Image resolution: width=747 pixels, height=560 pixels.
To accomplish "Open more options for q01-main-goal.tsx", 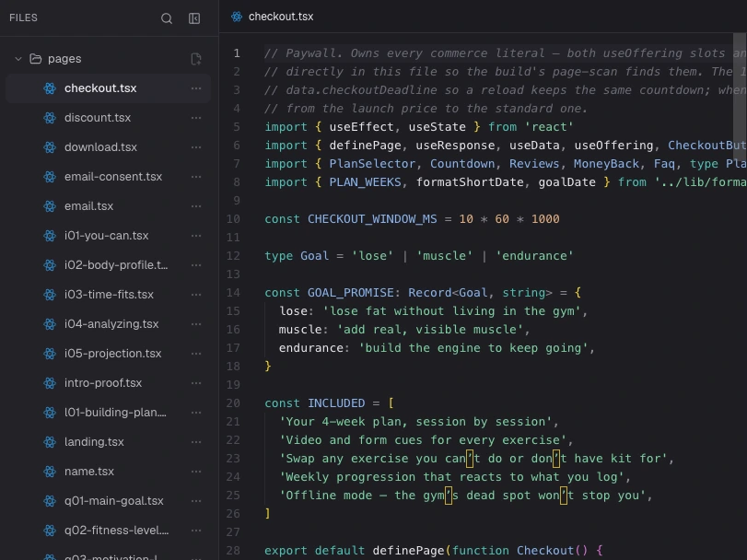I will click(196, 501).
